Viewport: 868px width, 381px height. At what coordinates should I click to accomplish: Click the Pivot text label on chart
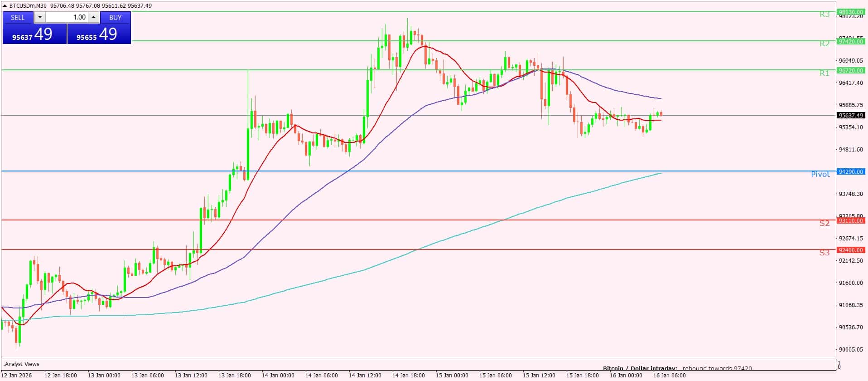[820, 174]
